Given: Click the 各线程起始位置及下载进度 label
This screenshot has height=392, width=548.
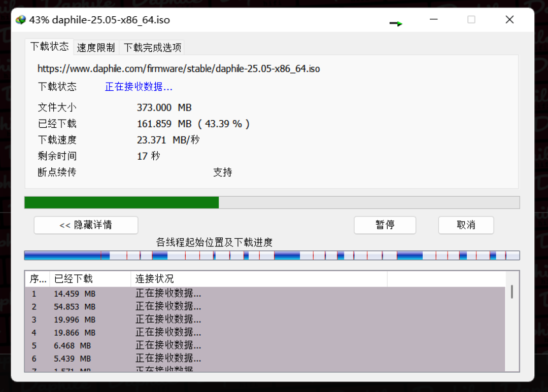Looking at the screenshot, I should tap(214, 242).
